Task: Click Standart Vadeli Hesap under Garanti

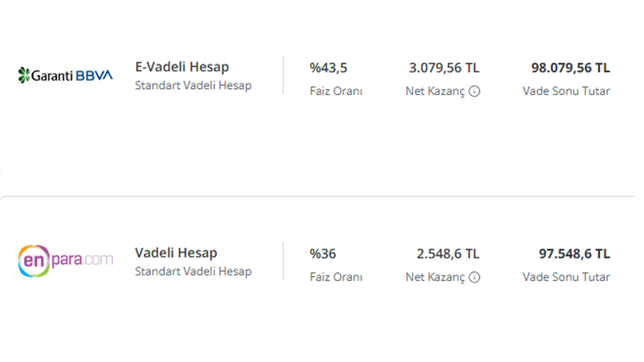Action: pos(193,85)
